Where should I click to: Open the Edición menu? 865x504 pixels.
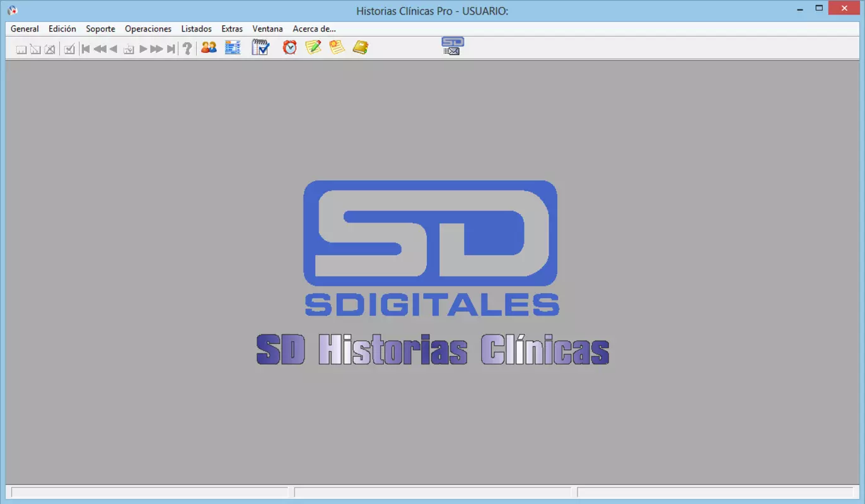pos(62,29)
